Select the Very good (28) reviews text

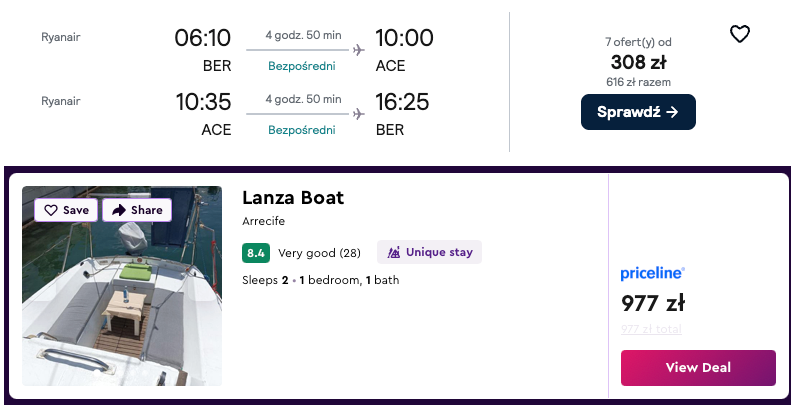(x=319, y=253)
